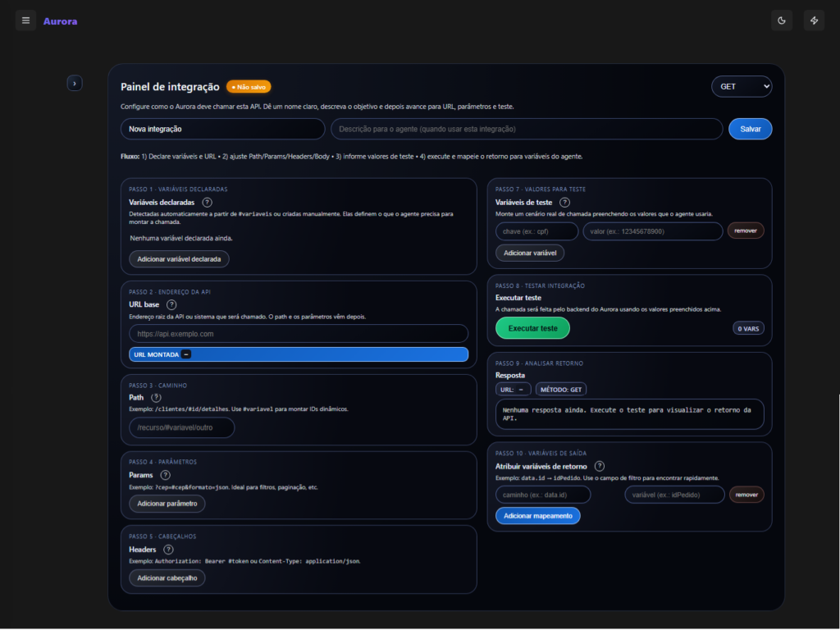This screenshot has width=840, height=630.
Task: Expand the collapsed sidebar chevron
Action: tap(75, 83)
